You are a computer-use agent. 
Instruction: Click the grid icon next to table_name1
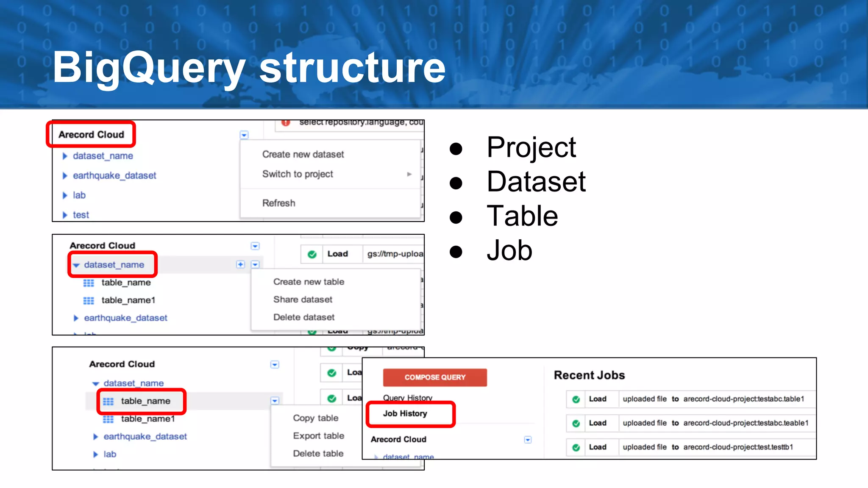89,300
